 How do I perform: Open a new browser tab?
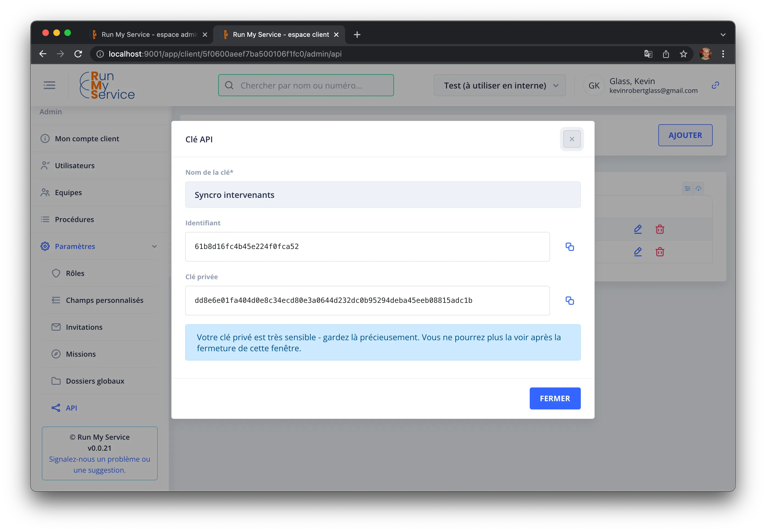357,35
